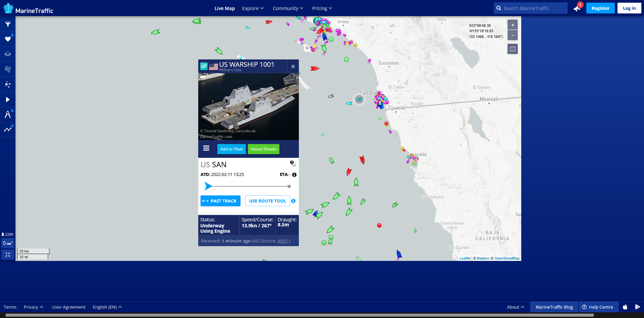
Task: Open the density maps icon
Action: (8, 84)
